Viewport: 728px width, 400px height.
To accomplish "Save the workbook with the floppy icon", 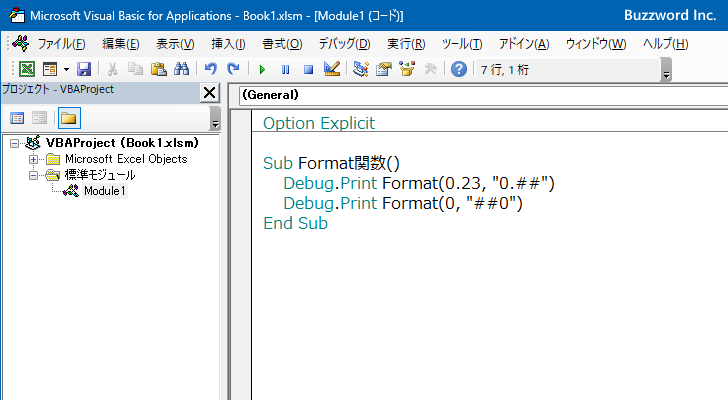I will click(84, 70).
